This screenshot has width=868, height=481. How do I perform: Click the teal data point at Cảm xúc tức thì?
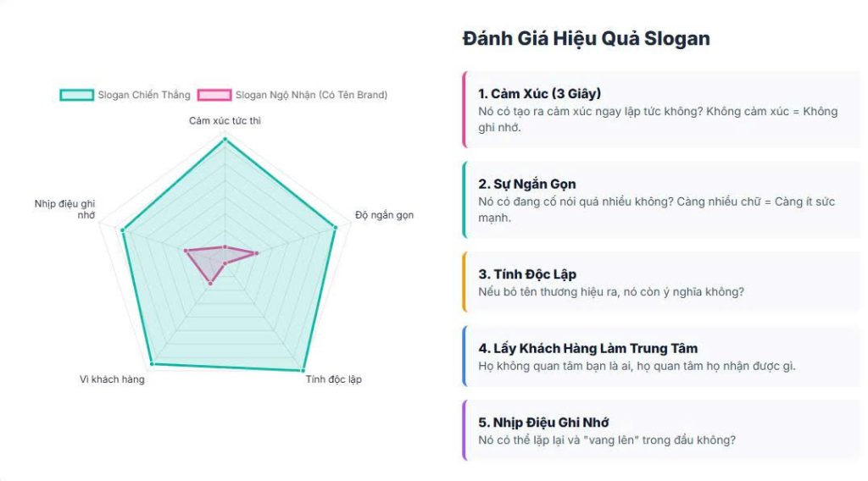[225, 141]
